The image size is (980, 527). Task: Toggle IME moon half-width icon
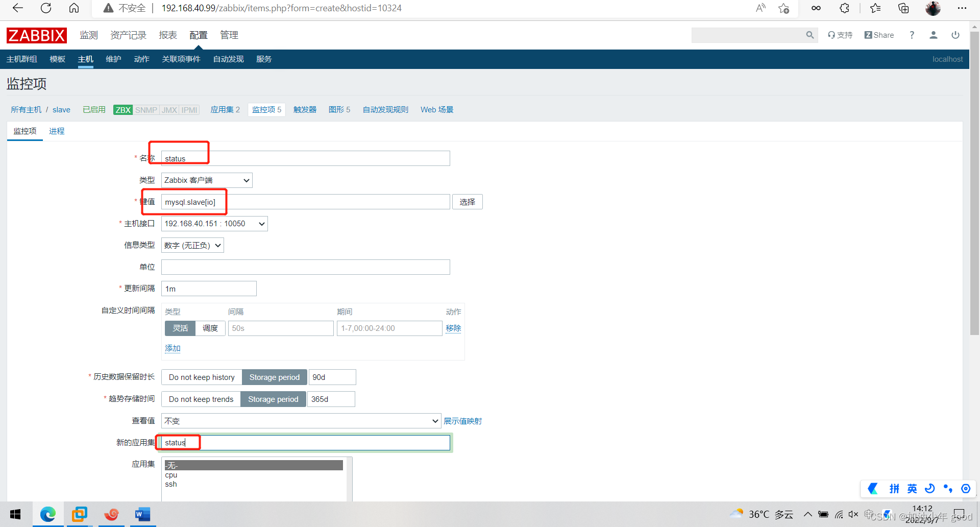click(x=930, y=489)
